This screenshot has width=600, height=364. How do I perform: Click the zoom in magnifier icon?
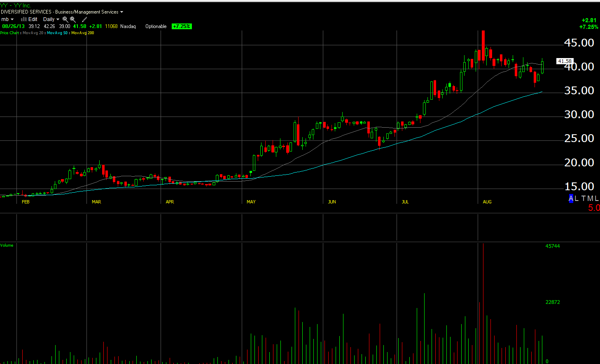coord(65,19)
